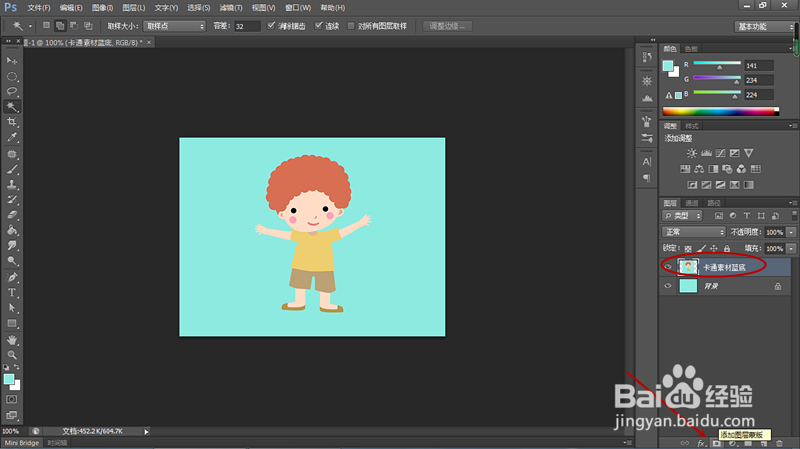Select the Eyedropper tool

coord(12,137)
